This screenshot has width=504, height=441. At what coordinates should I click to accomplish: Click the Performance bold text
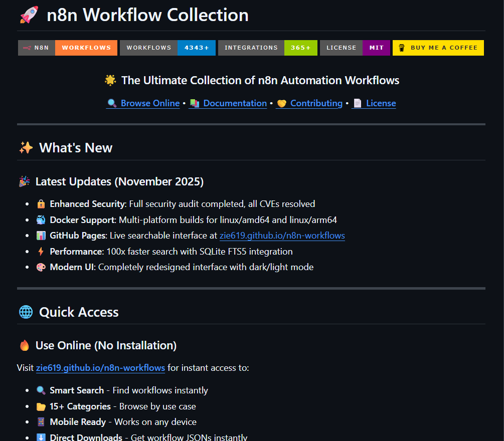[x=77, y=252]
